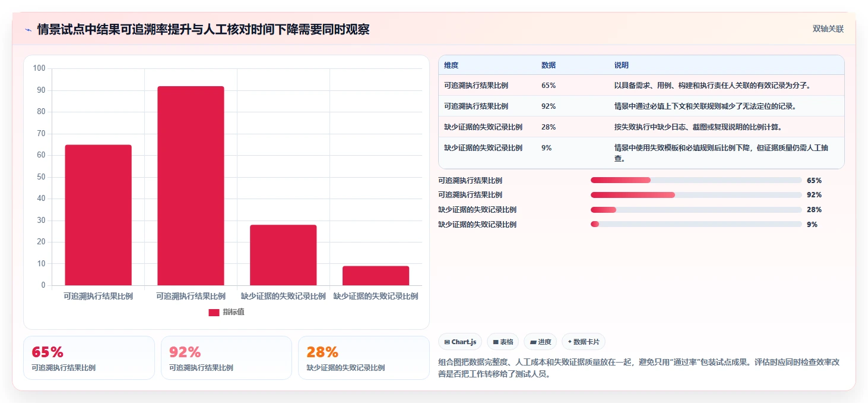Click the panel title 情景试点中结果可追溯率提升
This screenshot has height=403, width=868.
pos(203,29)
